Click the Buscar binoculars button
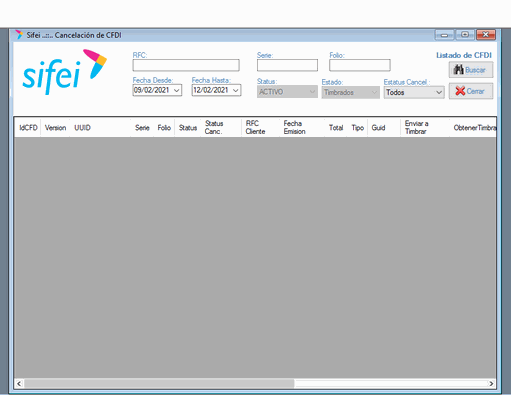 click(471, 70)
